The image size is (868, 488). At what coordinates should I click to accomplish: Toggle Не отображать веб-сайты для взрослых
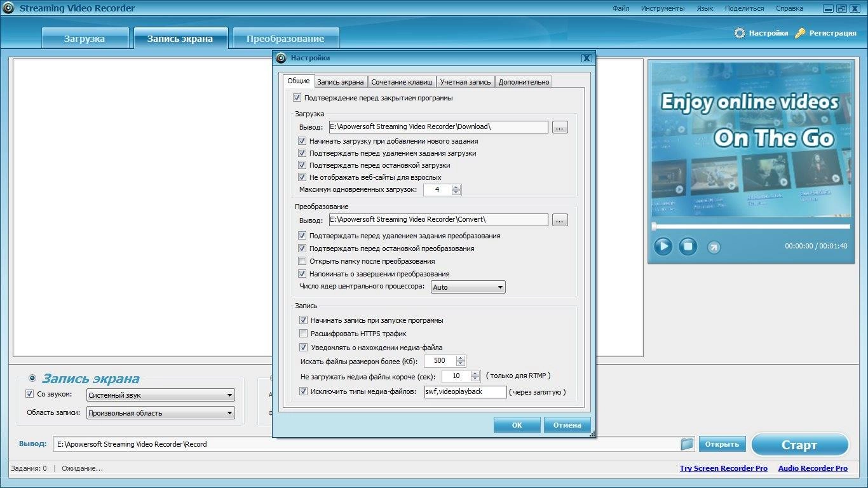point(302,177)
